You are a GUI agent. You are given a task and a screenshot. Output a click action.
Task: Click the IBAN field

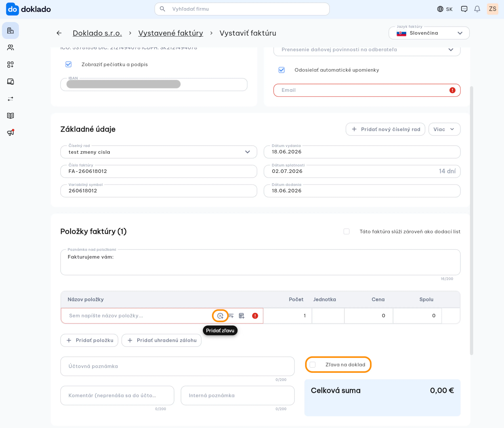pos(154,84)
